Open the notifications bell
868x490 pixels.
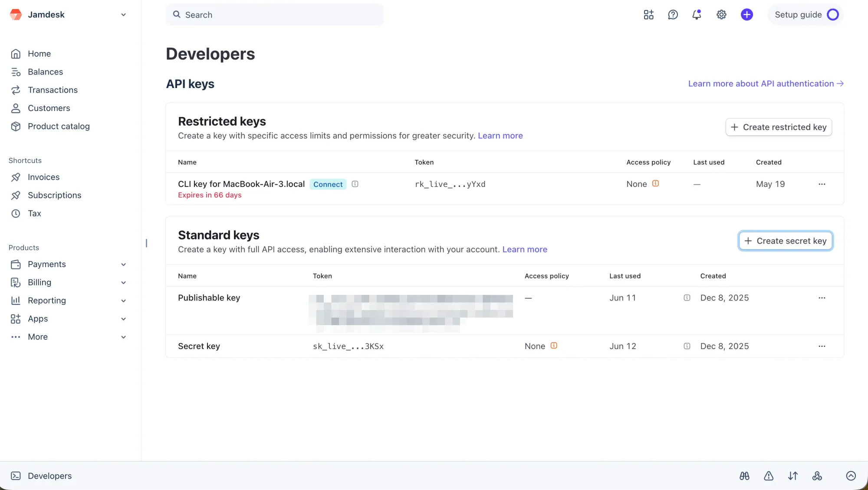pyautogui.click(x=697, y=15)
